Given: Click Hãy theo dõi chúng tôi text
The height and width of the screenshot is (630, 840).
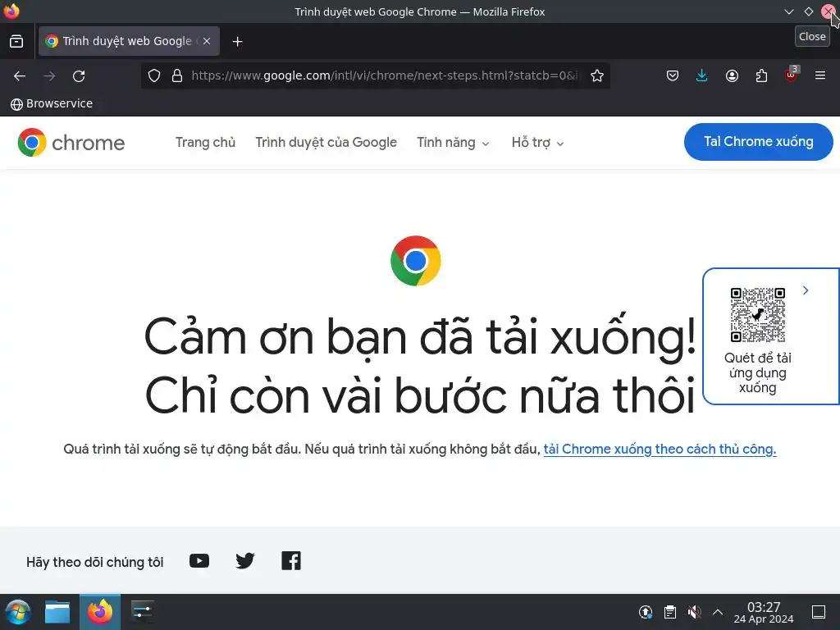Looking at the screenshot, I should 95,562.
